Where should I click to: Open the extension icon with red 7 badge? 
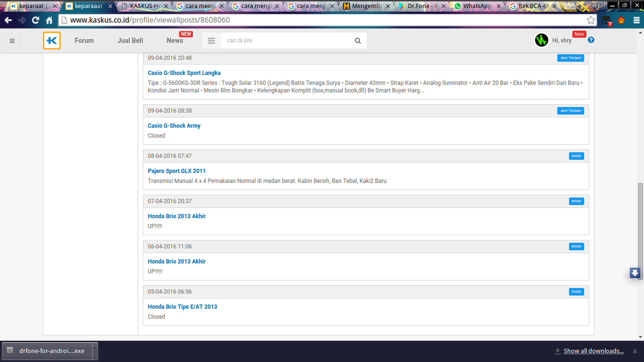pyautogui.click(x=607, y=21)
